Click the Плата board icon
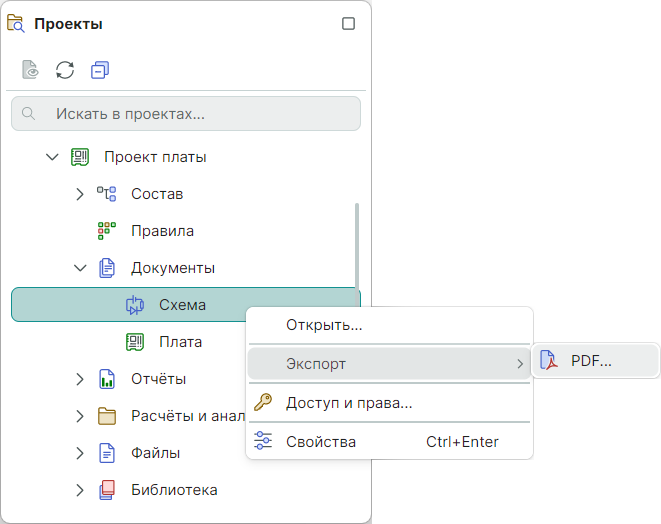 click(134, 342)
